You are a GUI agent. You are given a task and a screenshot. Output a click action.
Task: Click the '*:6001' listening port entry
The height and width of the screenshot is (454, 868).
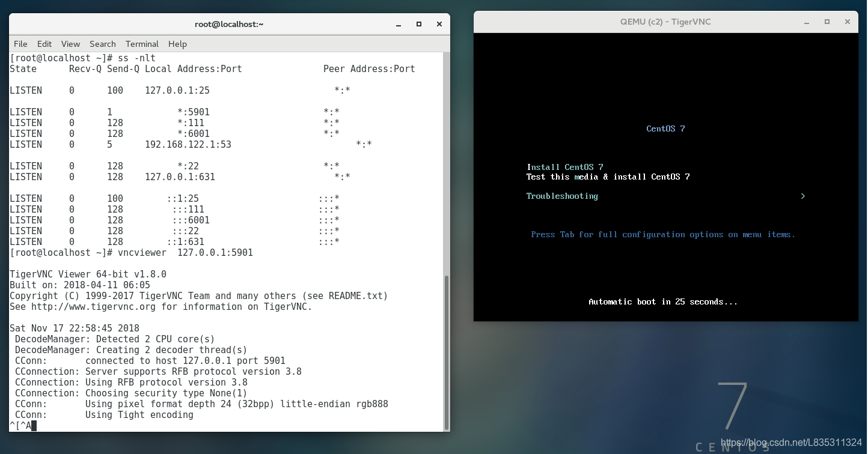(194, 134)
